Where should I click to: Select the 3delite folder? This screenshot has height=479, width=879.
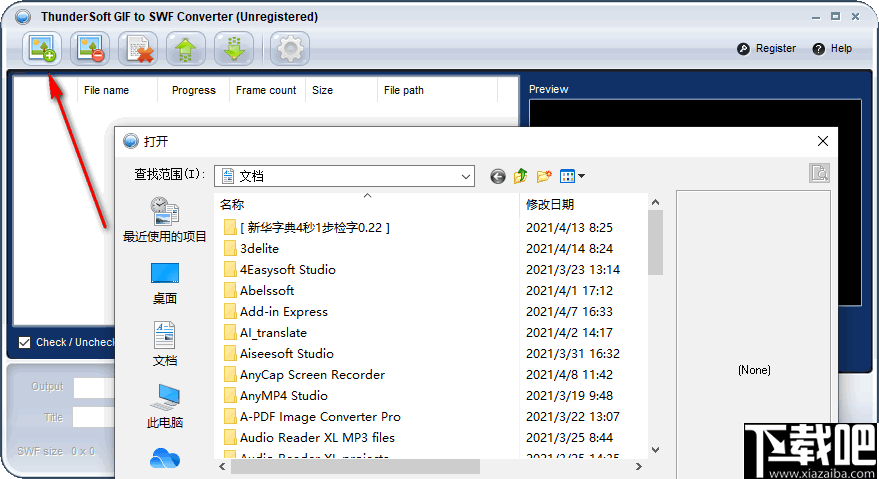click(x=251, y=248)
